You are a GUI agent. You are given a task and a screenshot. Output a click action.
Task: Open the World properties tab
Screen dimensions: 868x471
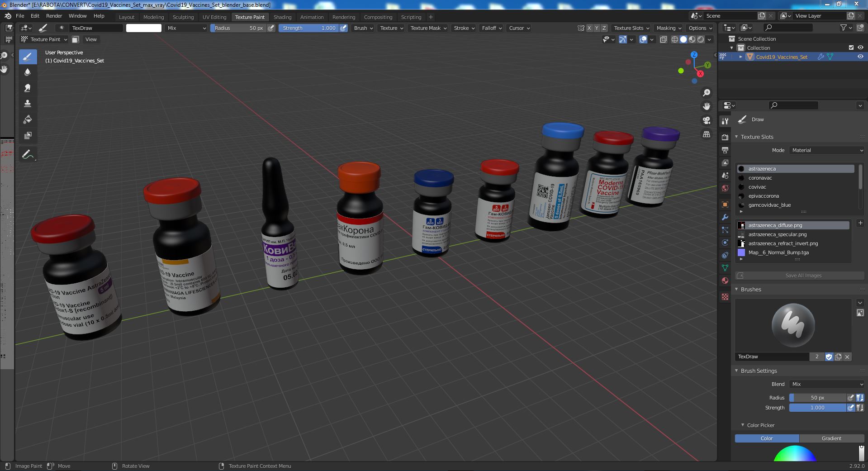coord(725,188)
